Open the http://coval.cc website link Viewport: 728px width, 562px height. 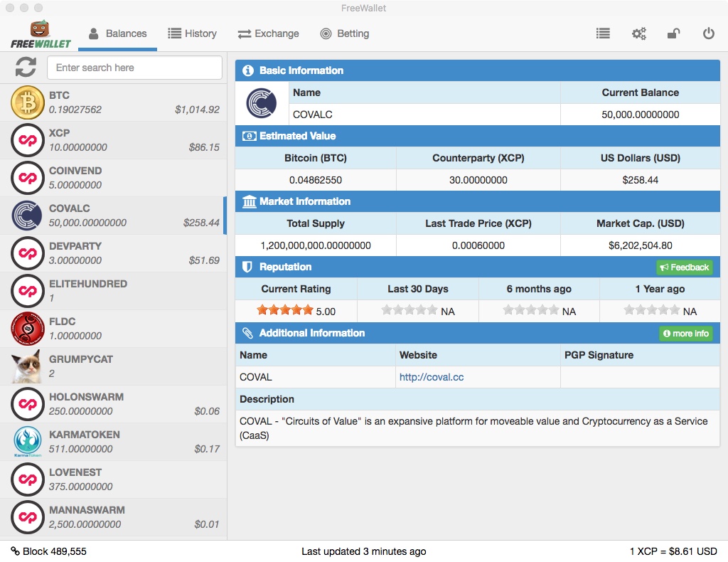coord(432,377)
